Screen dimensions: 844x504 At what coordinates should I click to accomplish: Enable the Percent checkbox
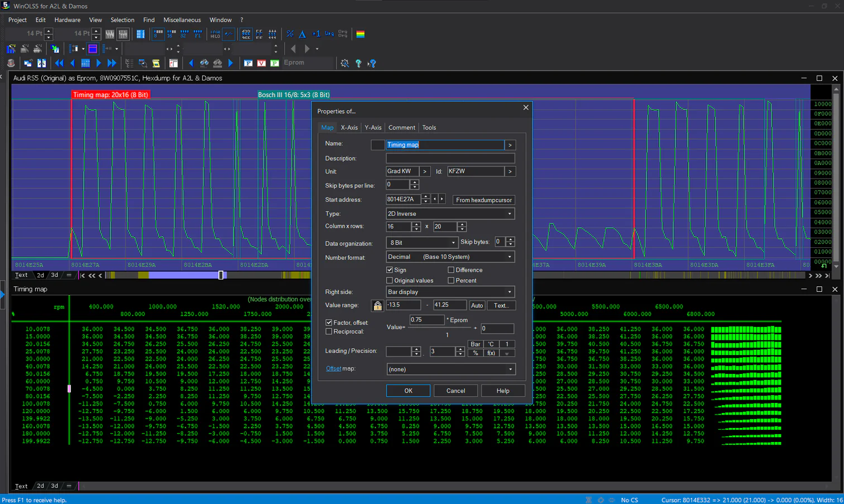pyautogui.click(x=451, y=280)
